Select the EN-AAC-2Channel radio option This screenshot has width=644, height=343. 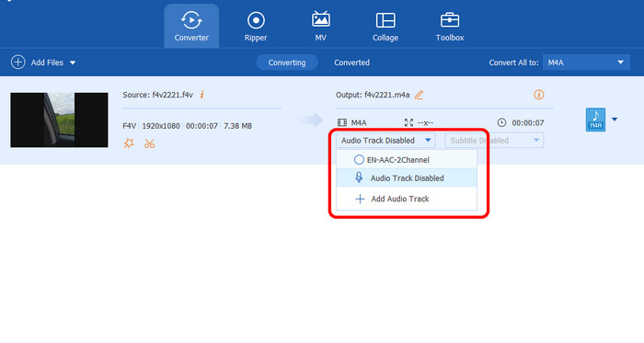359,160
